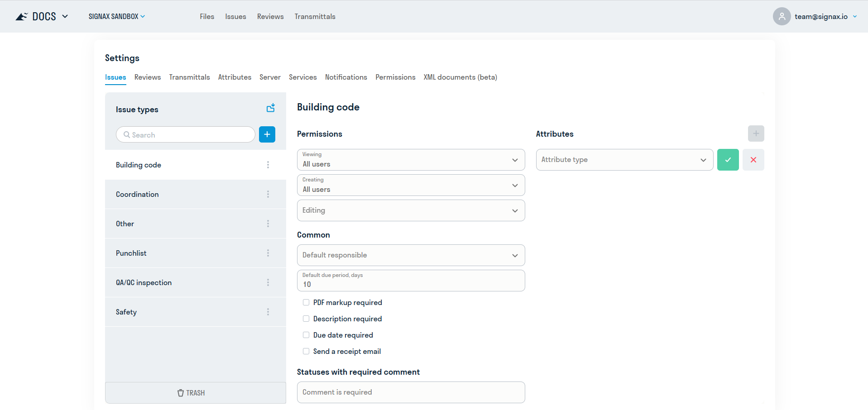The image size is (868, 410).
Task: Open the Building code three-dot menu
Action: [268, 165]
